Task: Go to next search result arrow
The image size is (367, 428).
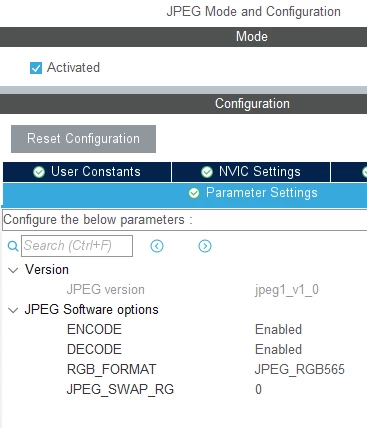Action: 205,246
